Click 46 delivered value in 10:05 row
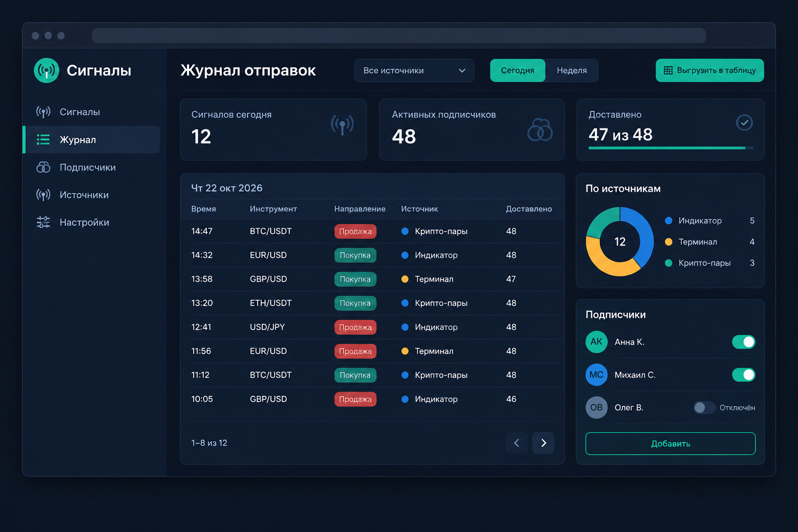 [511, 399]
